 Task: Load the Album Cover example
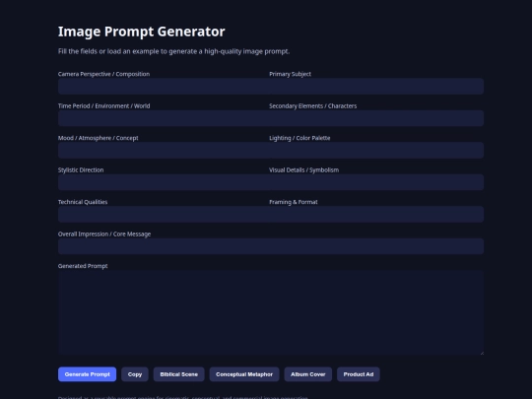[308, 374]
